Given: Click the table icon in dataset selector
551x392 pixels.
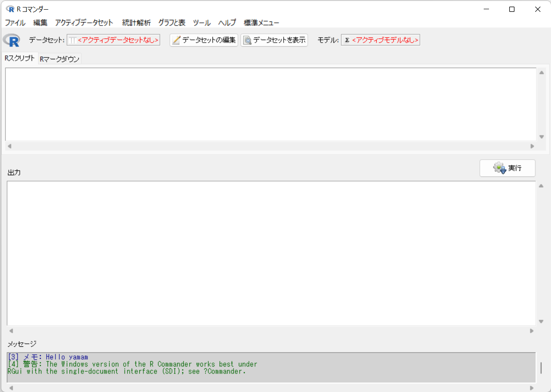Looking at the screenshot, I should point(73,40).
